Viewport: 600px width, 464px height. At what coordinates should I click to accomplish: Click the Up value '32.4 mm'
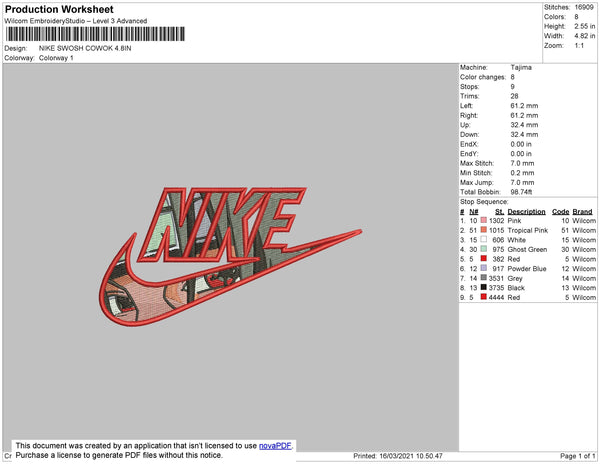[524, 125]
